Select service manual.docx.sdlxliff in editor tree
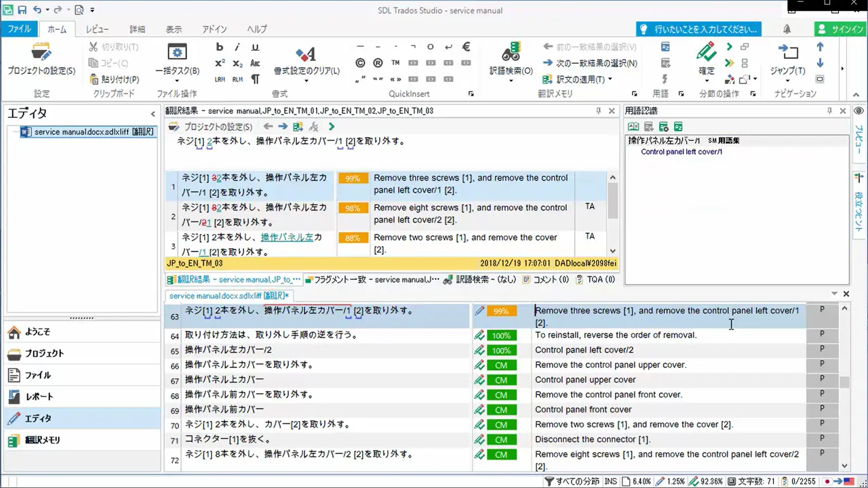This screenshot has height=488, width=868. click(89, 132)
